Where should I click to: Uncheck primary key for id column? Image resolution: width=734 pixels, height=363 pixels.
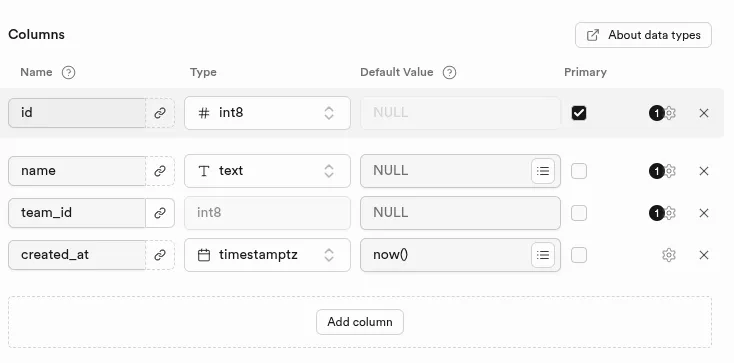click(579, 113)
